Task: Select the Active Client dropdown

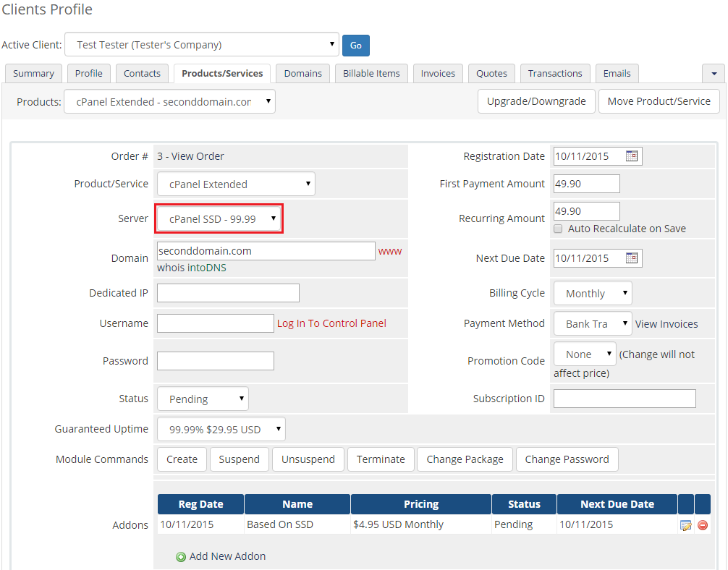Action: [201, 45]
